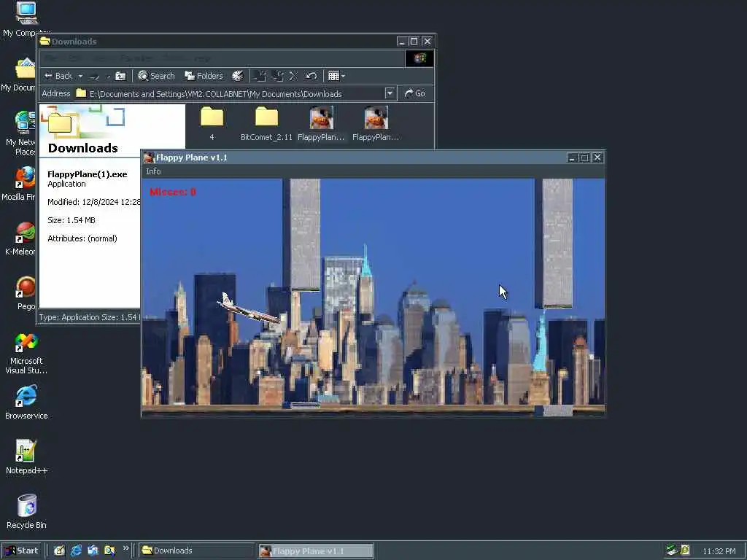Click FlappyPlane(1).exe name in details panel
This screenshot has height=560, width=747.
[x=88, y=174]
